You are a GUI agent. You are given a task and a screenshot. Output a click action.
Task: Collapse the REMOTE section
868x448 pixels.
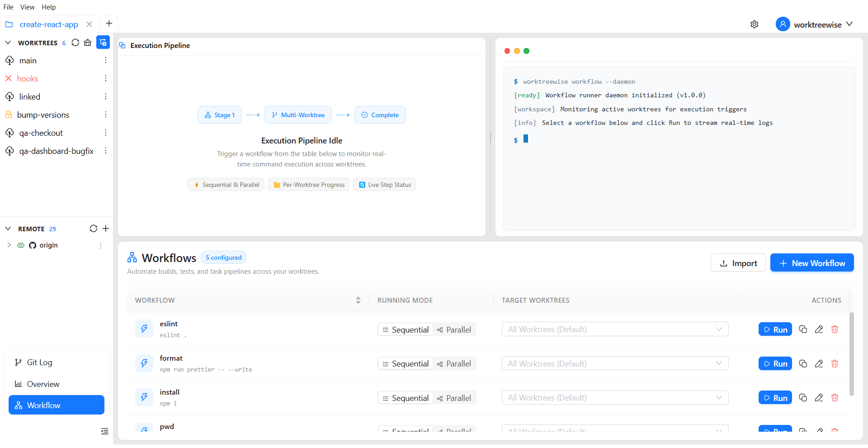point(8,229)
